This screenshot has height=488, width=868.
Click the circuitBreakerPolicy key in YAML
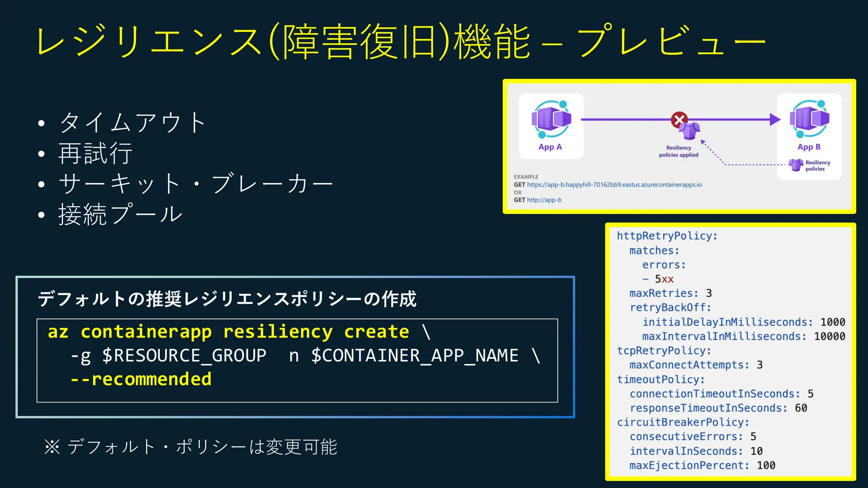(x=683, y=422)
